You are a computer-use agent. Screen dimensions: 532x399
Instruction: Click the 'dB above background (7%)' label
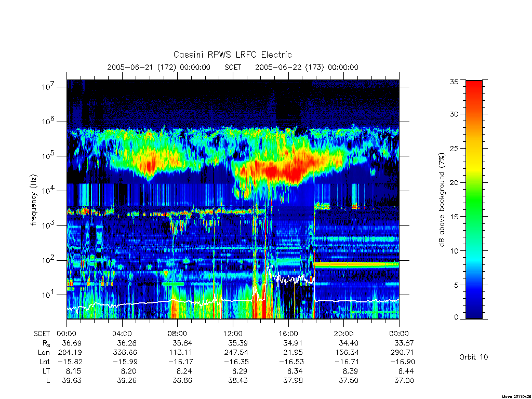point(442,199)
